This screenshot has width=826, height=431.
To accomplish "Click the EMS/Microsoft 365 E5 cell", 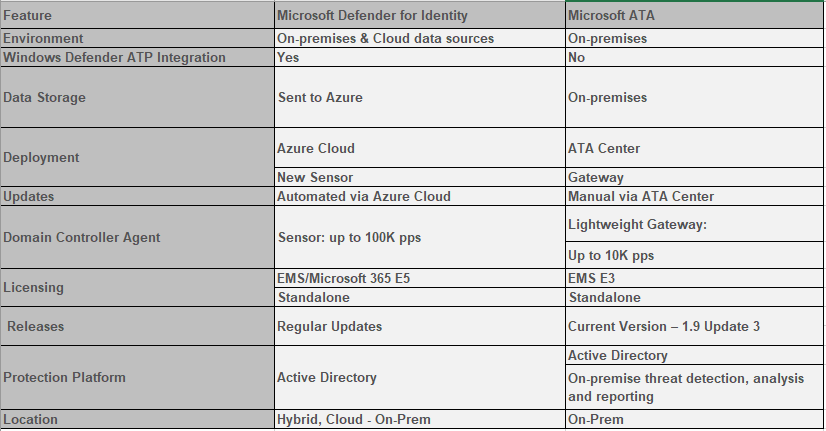I will pyautogui.click(x=418, y=278).
